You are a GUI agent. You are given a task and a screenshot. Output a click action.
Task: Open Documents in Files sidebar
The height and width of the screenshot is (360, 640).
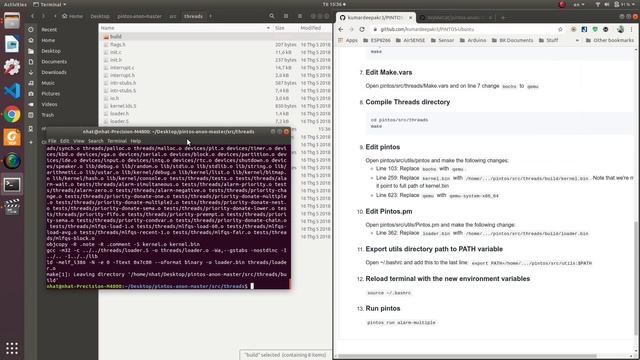point(54,62)
